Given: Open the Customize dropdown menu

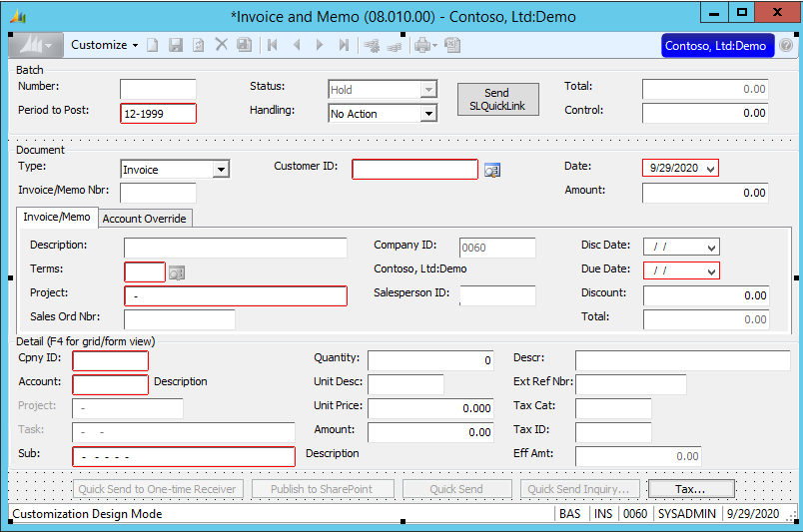Looking at the screenshot, I should [105, 45].
